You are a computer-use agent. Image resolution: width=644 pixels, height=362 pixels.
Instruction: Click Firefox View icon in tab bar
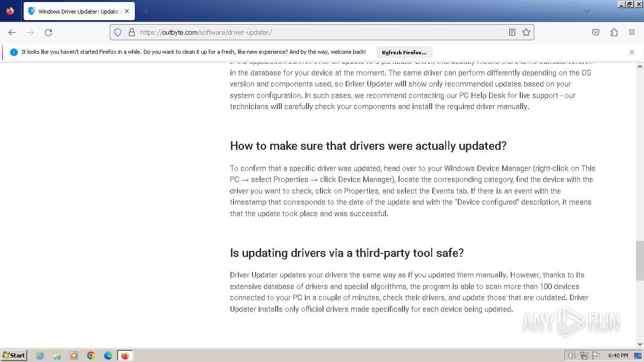10,11
